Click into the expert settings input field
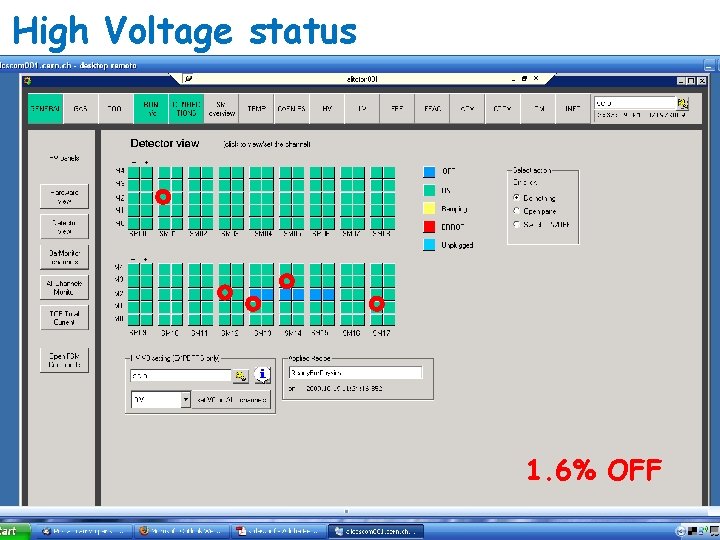Screen dimensions: 720x540 coord(180,376)
